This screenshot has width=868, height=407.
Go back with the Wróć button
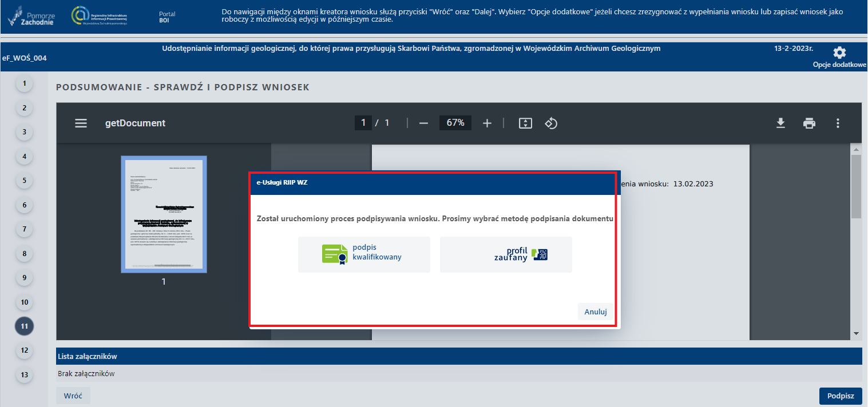tap(73, 396)
